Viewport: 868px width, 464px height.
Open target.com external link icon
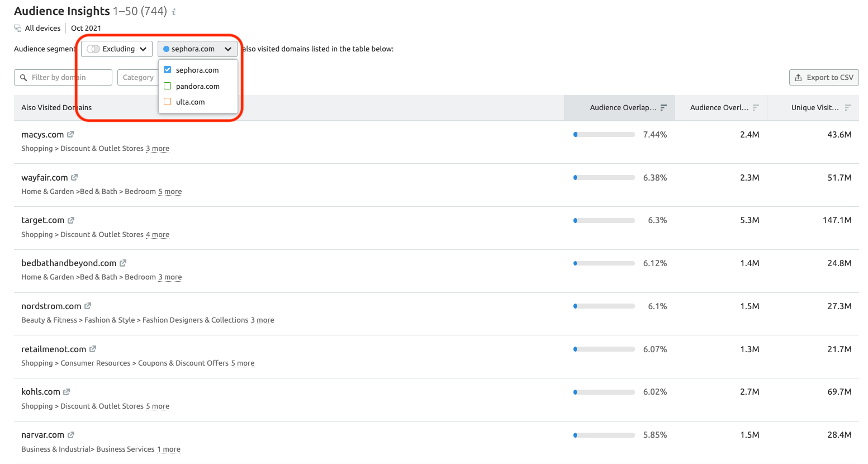71,220
